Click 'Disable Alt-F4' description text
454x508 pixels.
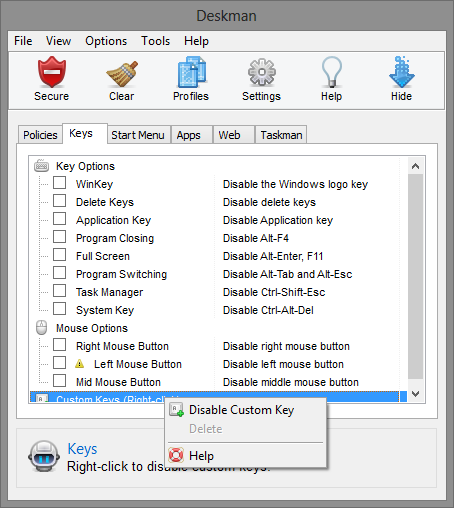[256, 238]
